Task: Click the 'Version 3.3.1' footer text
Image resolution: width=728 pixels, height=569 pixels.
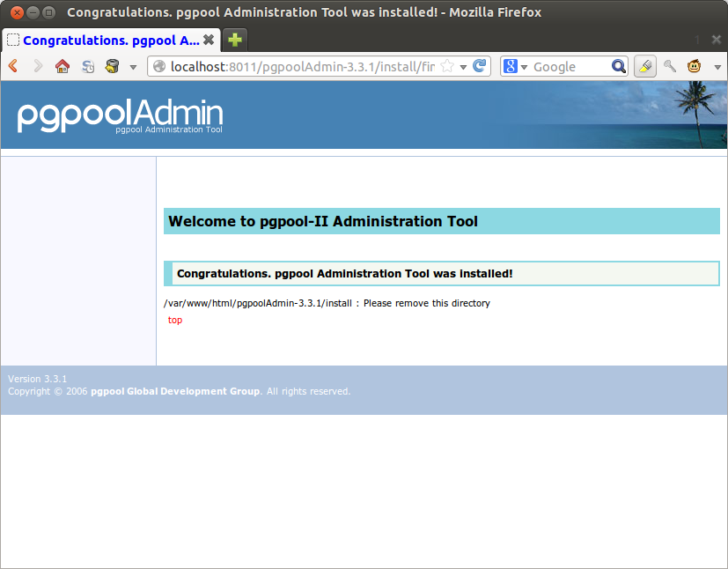Action: pyautogui.click(x=38, y=379)
